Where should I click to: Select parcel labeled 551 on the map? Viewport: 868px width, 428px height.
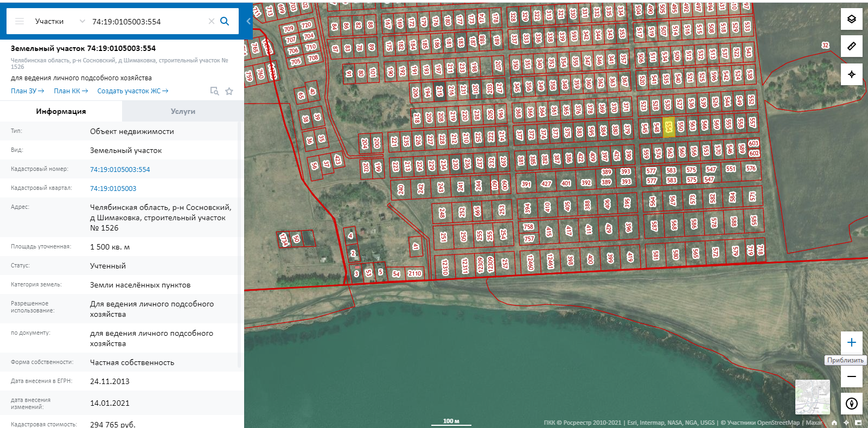[x=731, y=169]
